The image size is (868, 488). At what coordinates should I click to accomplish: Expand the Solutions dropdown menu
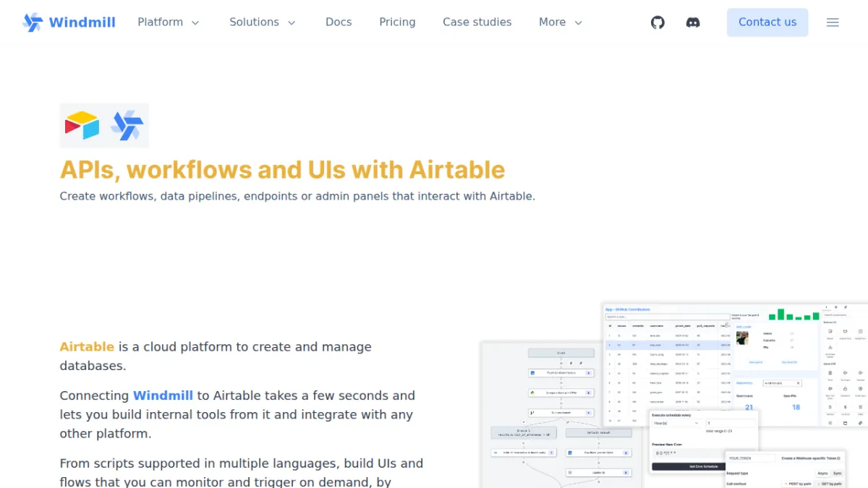tap(263, 22)
